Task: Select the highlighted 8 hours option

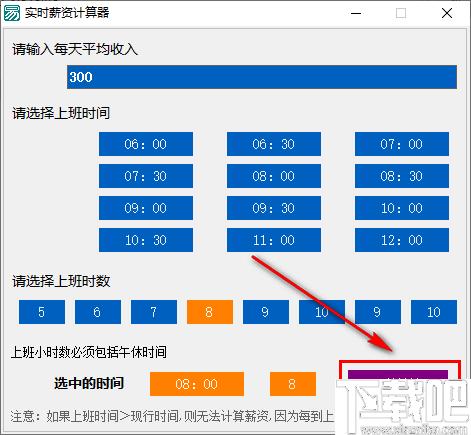Action: coord(210,312)
